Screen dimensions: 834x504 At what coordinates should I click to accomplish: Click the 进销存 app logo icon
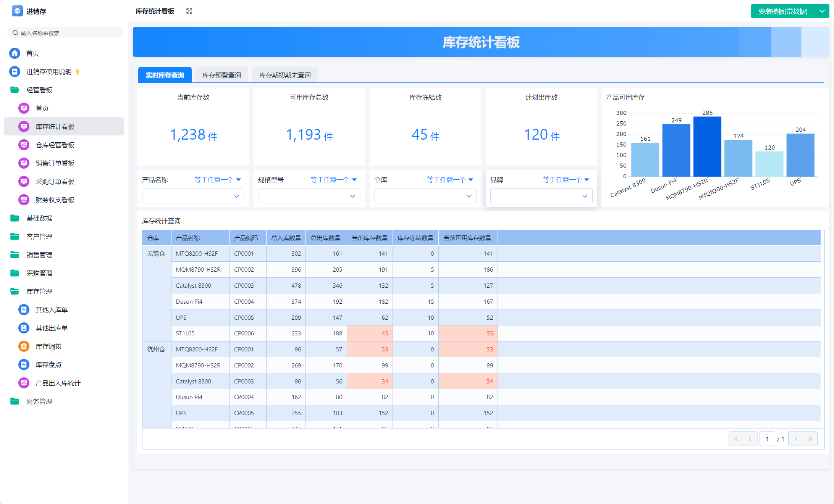tap(17, 11)
